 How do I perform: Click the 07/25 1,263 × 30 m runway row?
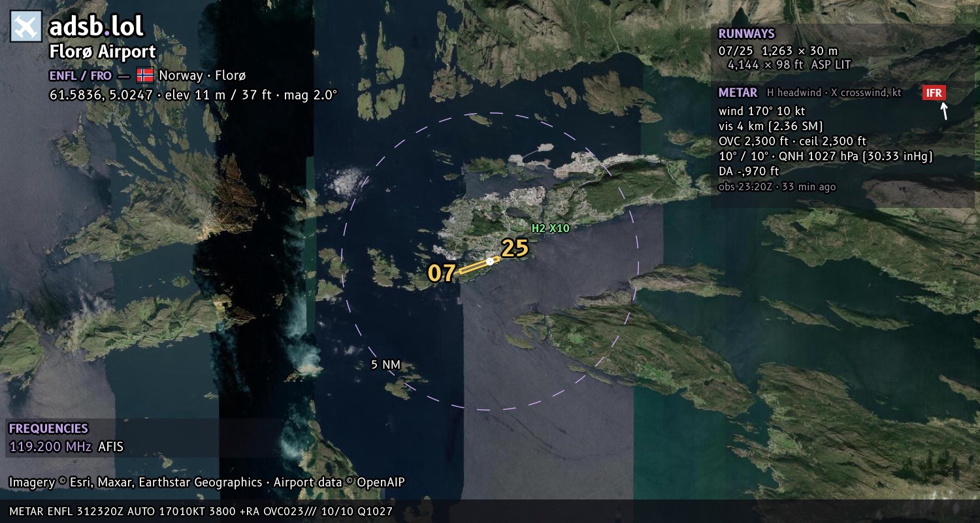pos(777,51)
